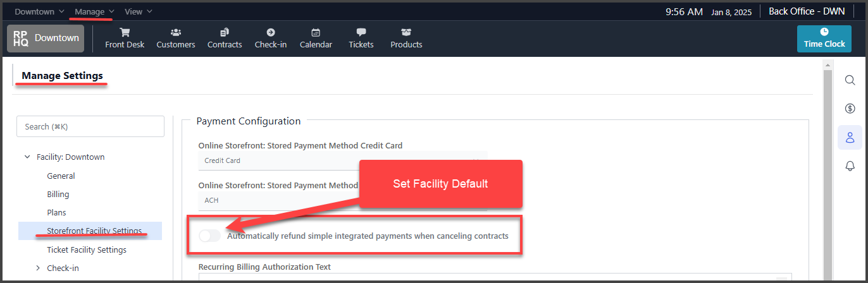Open the Front Desk cart icon
This screenshot has height=283, width=868.
pyautogui.click(x=125, y=32)
